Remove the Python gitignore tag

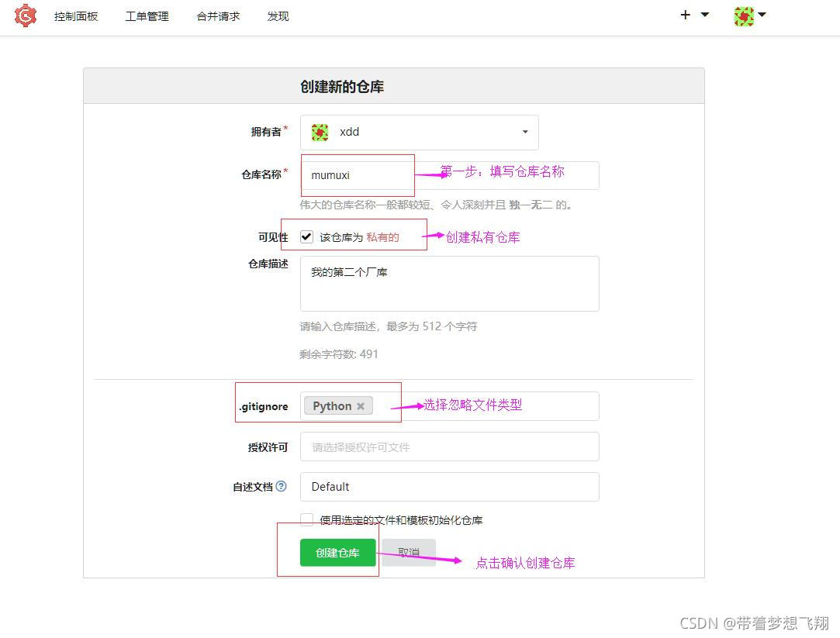pyautogui.click(x=361, y=405)
